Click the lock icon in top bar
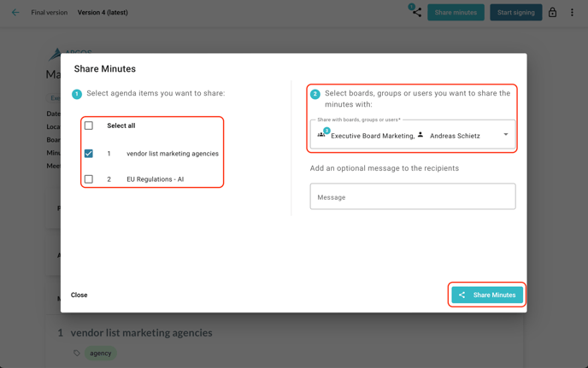588x368 pixels. point(553,13)
